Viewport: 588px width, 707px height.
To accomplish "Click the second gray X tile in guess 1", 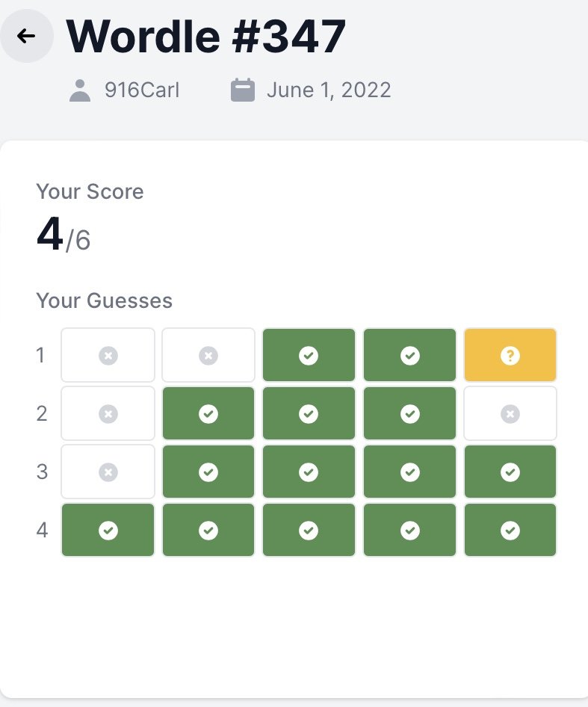I will coord(208,355).
